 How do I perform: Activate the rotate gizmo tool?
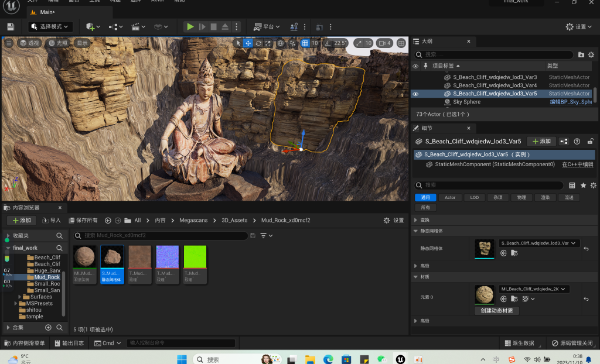pyautogui.click(x=258, y=43)
